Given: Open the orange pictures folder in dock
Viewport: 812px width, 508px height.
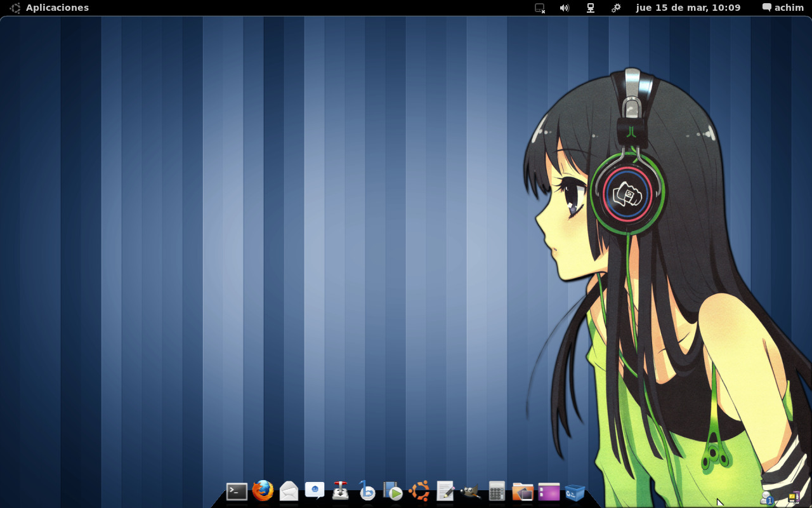Looking at the screenshot, I should [523, 491].
